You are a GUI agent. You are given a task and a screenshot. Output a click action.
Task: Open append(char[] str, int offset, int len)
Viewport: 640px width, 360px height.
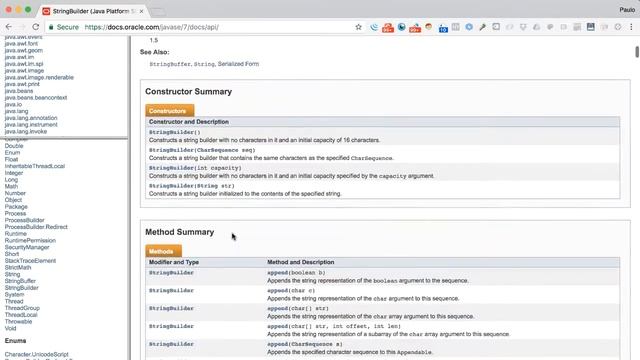coord(334,327)
